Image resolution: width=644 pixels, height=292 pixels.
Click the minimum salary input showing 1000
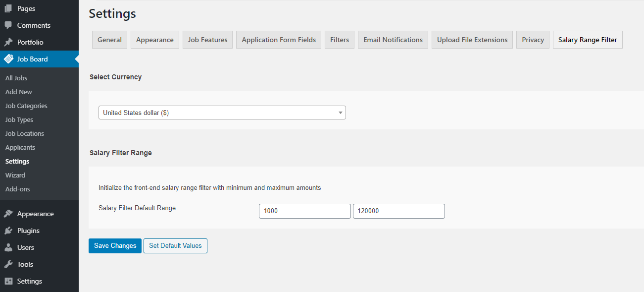pyautogui.click(x=304, y=211)
